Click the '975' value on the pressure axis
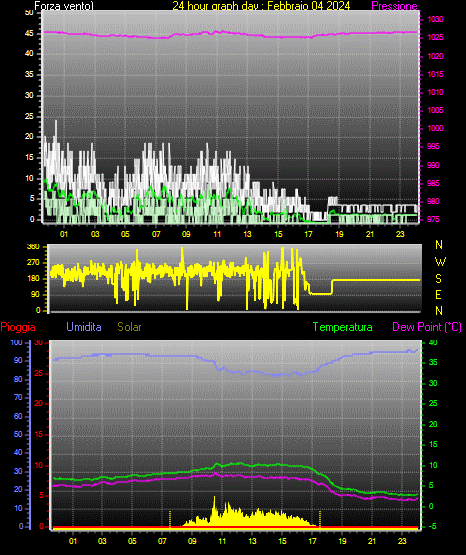Viewport: 466px width, 555px height. click(433, 219)
